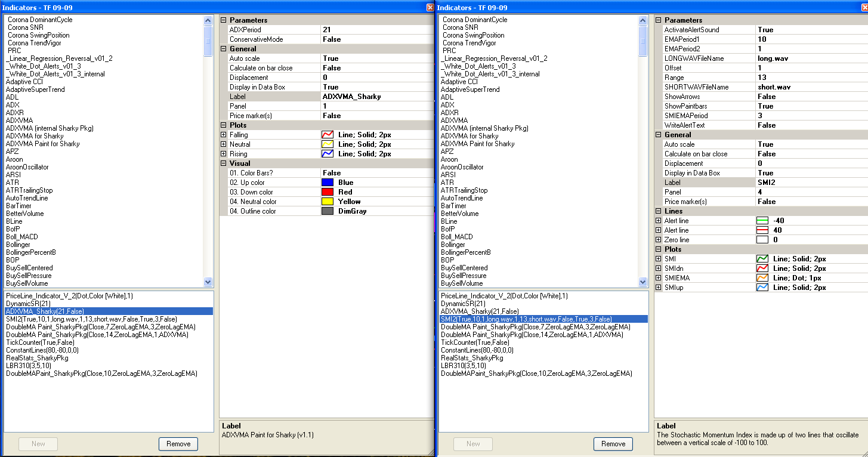
Task: Click Remove button in left window
Action: [178, 444]
